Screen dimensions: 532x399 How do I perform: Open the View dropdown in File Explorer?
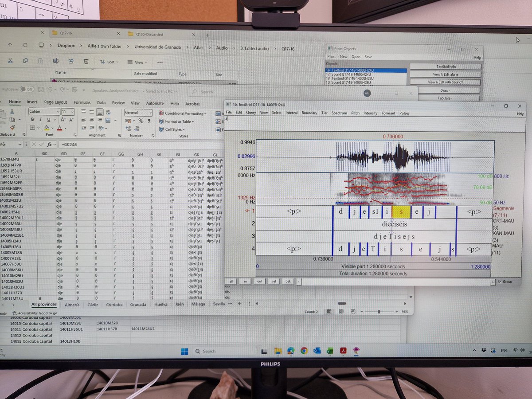point(137,63)
